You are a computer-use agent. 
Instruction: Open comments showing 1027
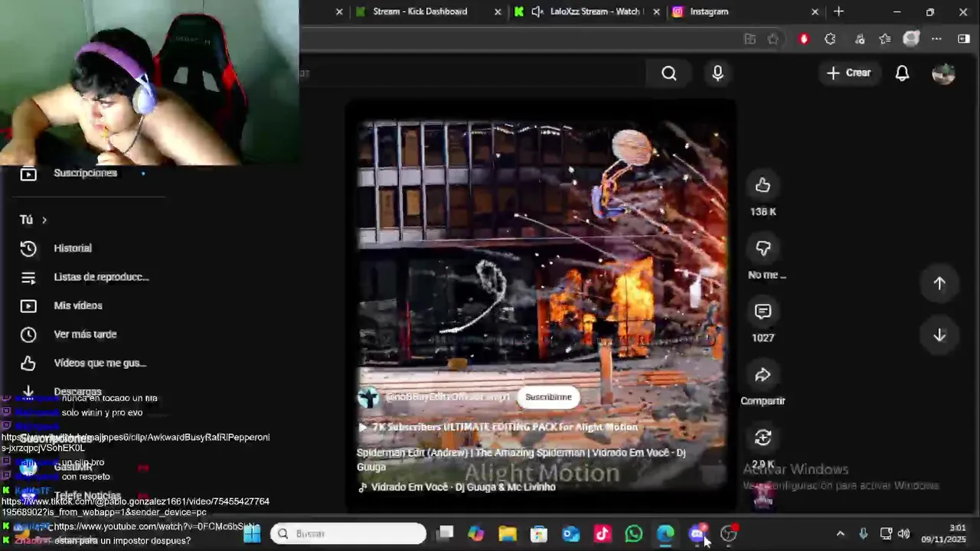[x=763, y=311]
